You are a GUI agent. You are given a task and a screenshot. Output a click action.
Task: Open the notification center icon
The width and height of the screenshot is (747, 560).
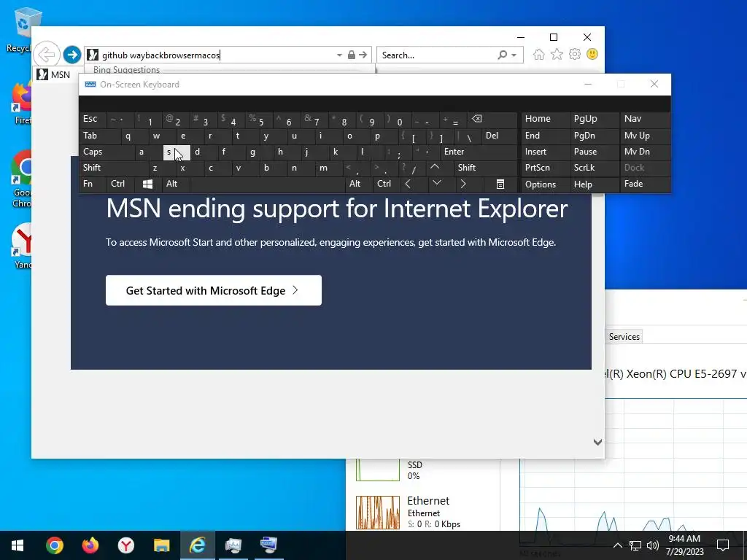[723, 545]
